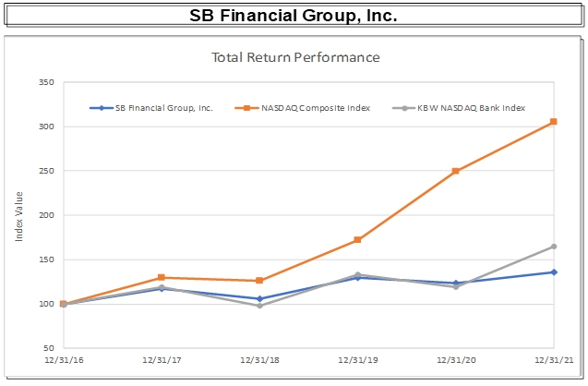Select the 12/31/16 x-axis label
Image resolution: width=588 pixels, height=386 pixels.
pyautogui.click(x=64, y=361)
